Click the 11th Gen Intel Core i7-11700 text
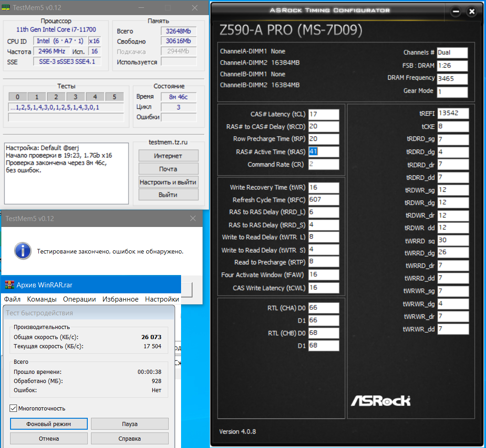This screenshot has height=448, width=486. click(x=56, y=29)
